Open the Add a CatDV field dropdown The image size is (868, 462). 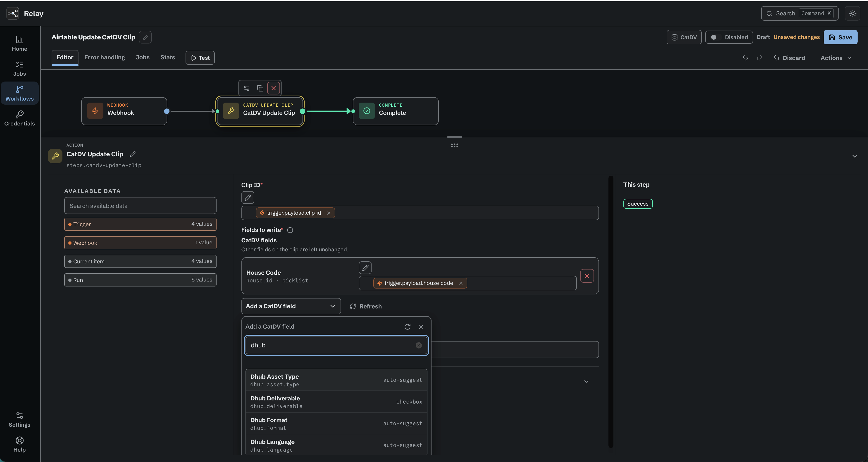(x=291, y=306)
